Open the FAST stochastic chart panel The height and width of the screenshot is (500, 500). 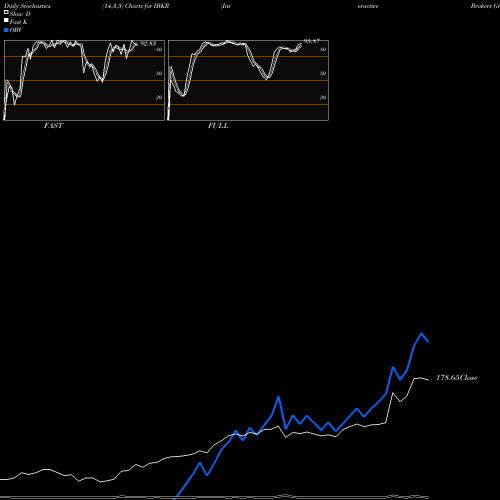(84, 80)
